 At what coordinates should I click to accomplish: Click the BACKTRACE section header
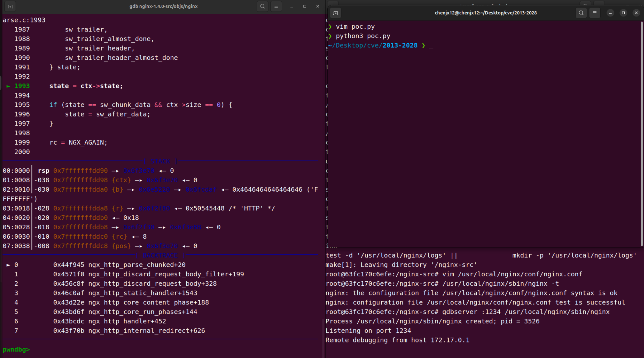(160, 255)
